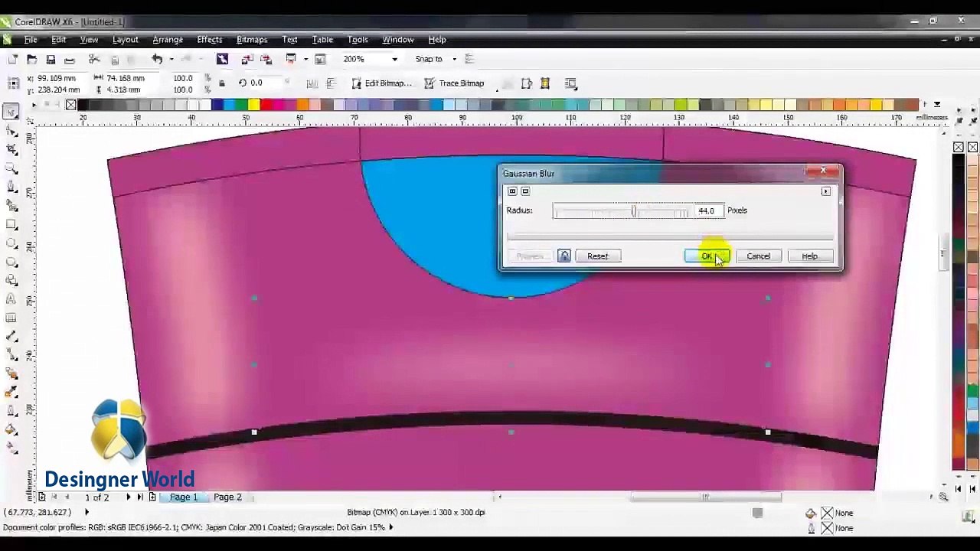Viewport: 980px width, 551px height.
Task: Click the Cut scissors icon
Action: tap(94, 59)
